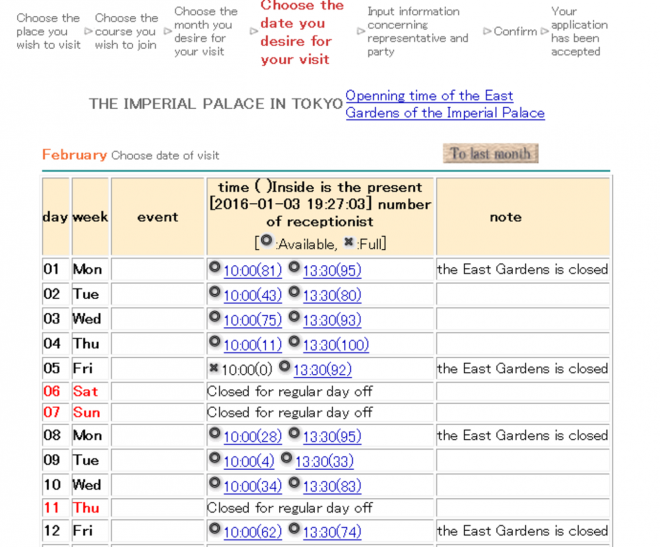This screenshot has height=547, width=660.
Task: Click available icon beside 13:30(80)
Action: 294,292
